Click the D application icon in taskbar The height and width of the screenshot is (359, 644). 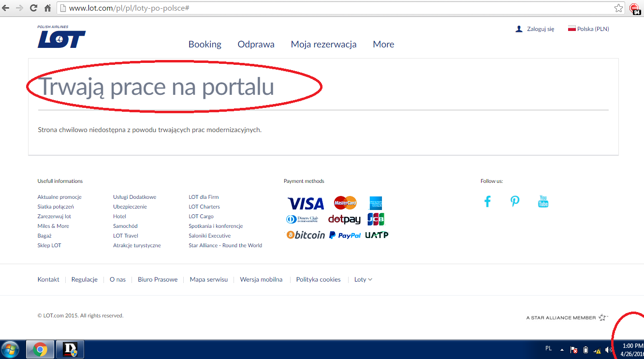click(70, 349)
